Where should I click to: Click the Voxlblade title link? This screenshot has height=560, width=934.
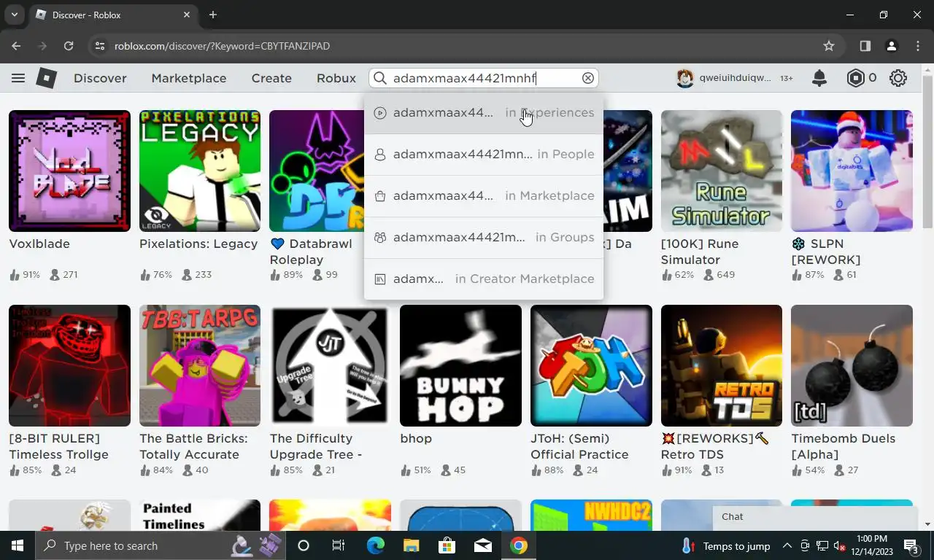point(39,244)
